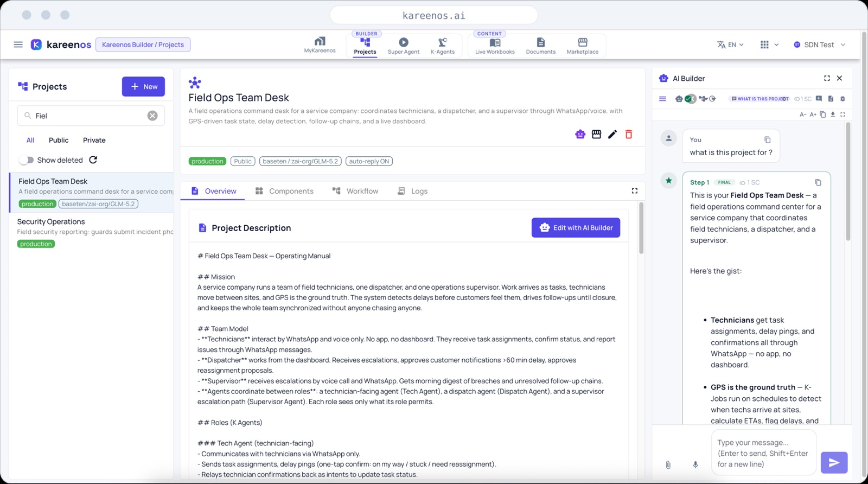Viewport: 868px width, 484px height.
Task: Close the AI Builder panel
Action: pyautogui.click(x=839, y=78)
